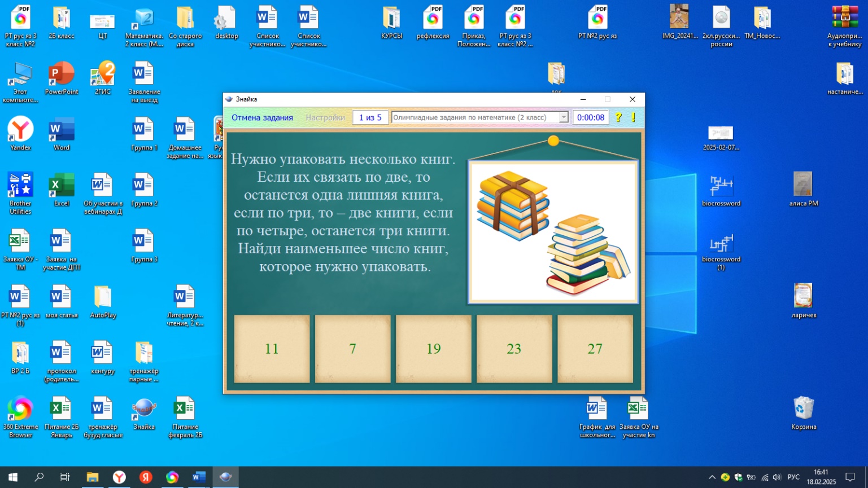Click the yellow question mark help icon
This screenshot has width=868, height=488.
[618, 117]
